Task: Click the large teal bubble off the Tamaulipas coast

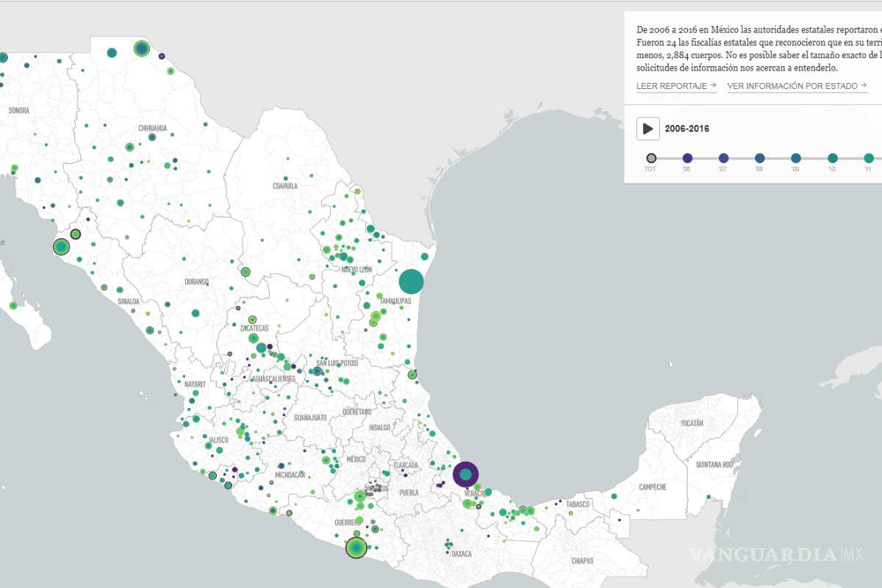Action: [412, 281]
